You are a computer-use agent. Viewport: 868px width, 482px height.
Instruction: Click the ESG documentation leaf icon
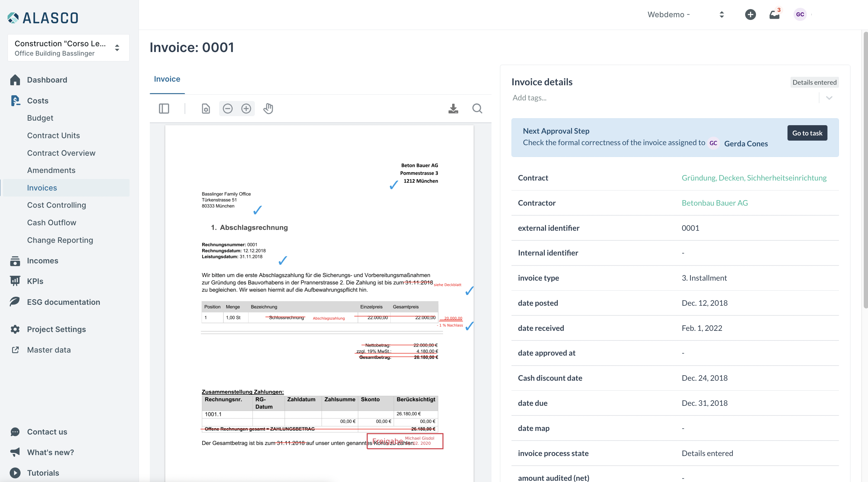coord(15,302)
